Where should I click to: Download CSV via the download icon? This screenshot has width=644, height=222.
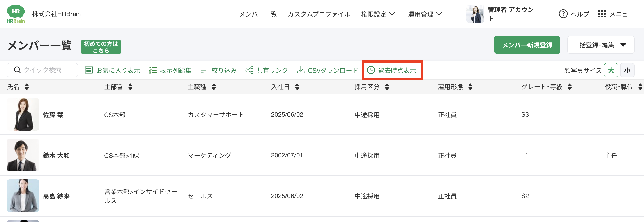[x=301, y=70]
